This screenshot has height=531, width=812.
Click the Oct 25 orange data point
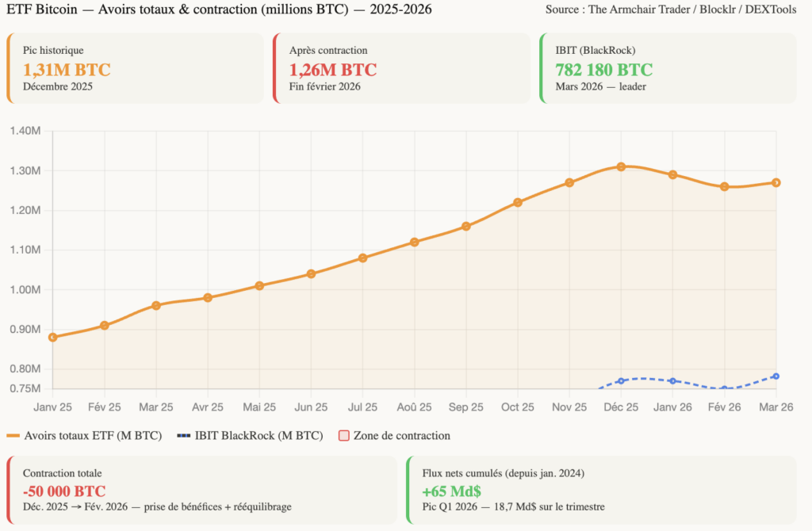518,202
